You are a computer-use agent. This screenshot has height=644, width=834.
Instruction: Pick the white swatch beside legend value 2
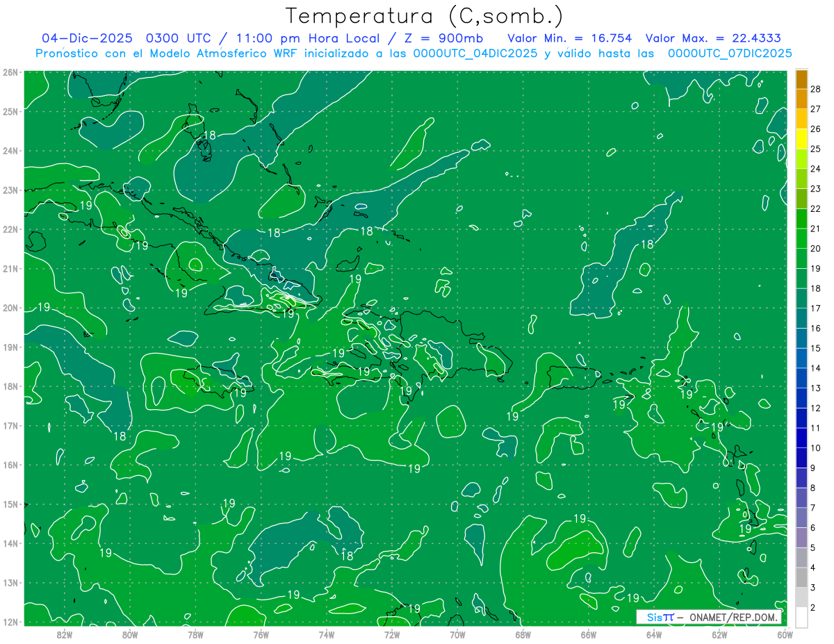click(x=801, y=617)
